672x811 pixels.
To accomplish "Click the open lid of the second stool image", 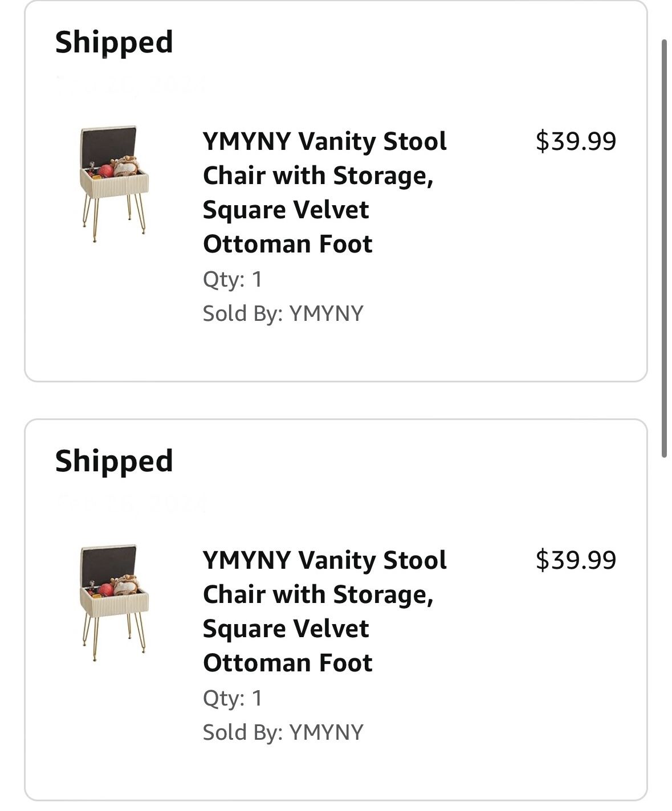I will click(108, 564).
